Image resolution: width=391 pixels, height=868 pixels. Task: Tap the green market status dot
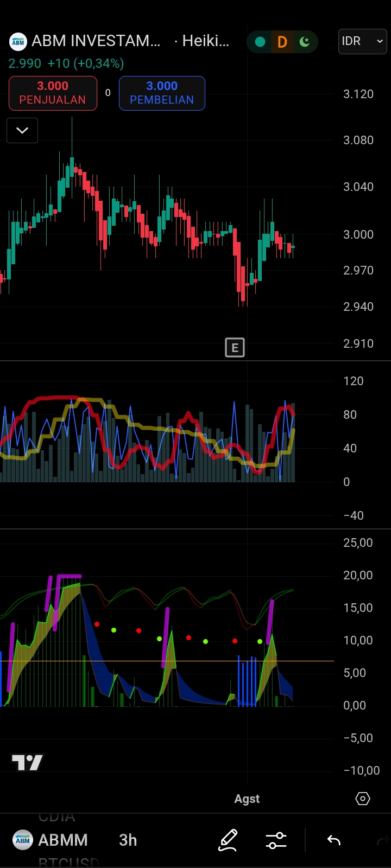point(260,42)
